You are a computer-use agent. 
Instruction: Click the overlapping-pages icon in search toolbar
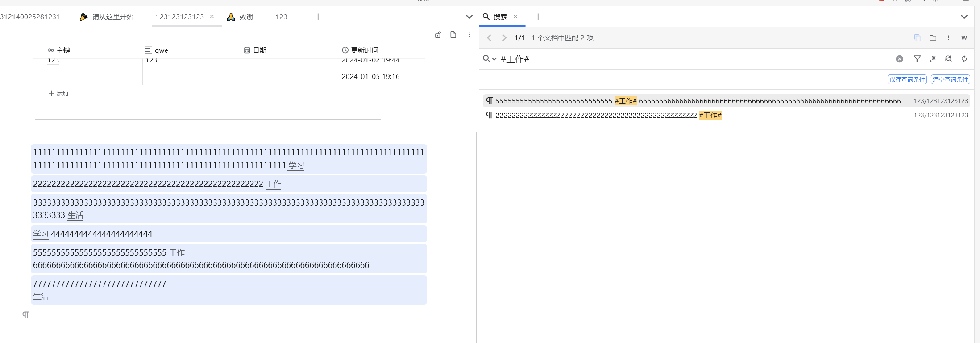(917, 38)
